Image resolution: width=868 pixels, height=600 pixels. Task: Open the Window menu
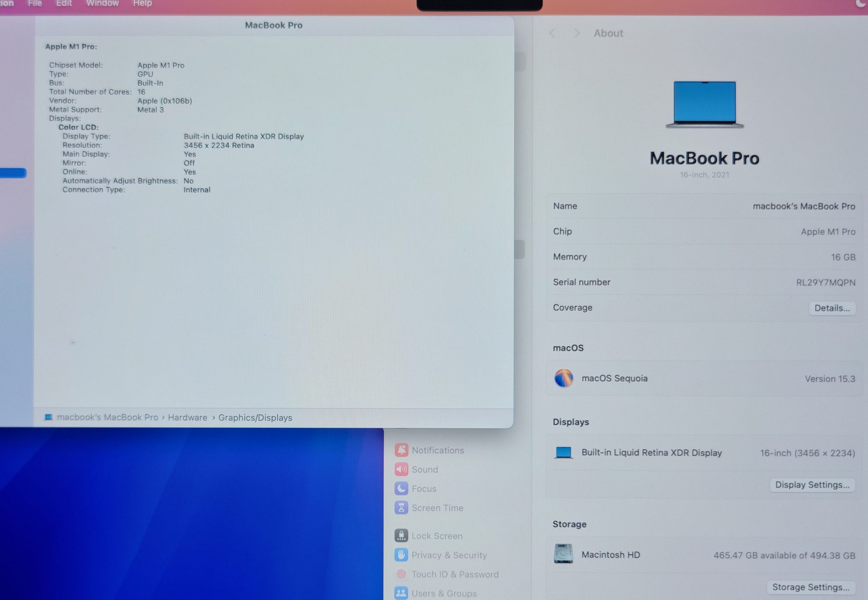point(102,3)
